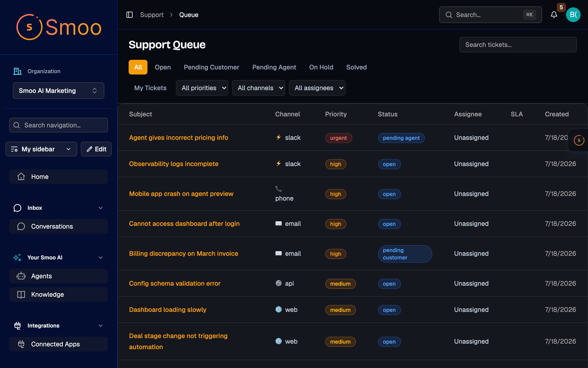Click the phone channel icon
Image resolution: width=588 pixels, height=368 pixels.
[x=278, y=189]
